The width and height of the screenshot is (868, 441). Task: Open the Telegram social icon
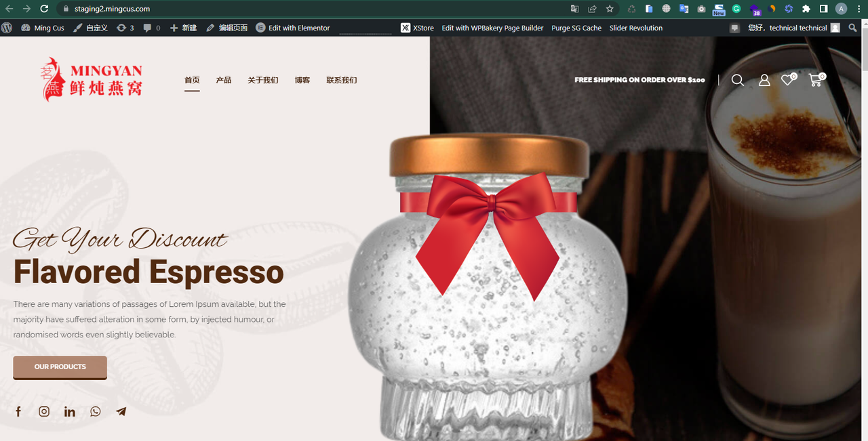(x=121, y=411)
